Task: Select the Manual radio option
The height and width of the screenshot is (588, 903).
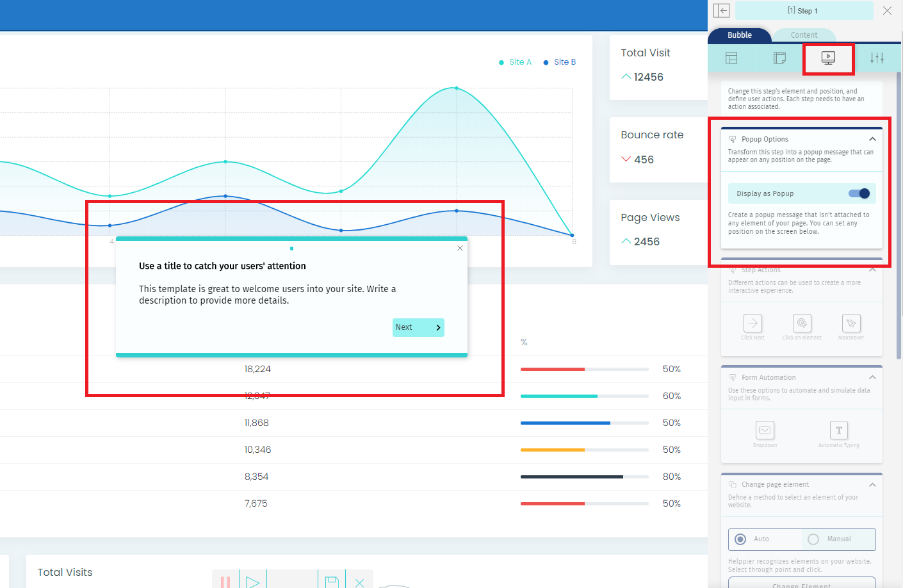Action: [x=813, y=539]
